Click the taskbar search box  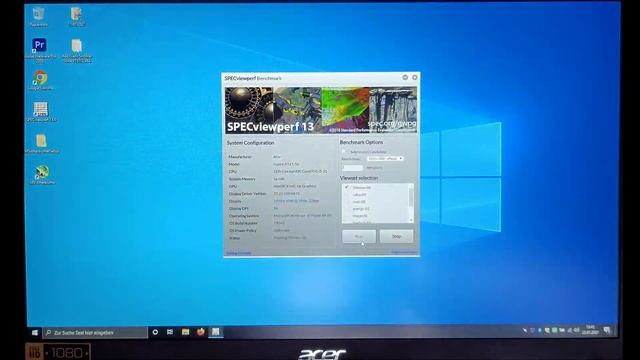95,333
